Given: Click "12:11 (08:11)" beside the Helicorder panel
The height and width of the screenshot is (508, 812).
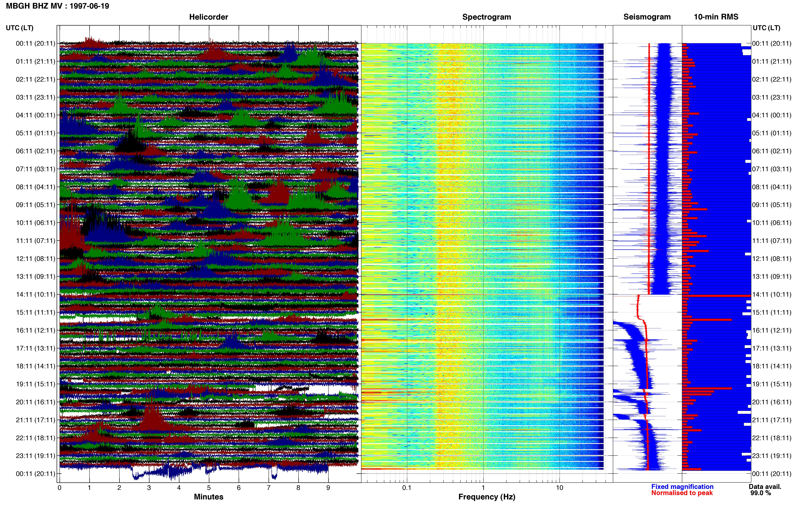Looking at the screenshot, I should [36, 259].
